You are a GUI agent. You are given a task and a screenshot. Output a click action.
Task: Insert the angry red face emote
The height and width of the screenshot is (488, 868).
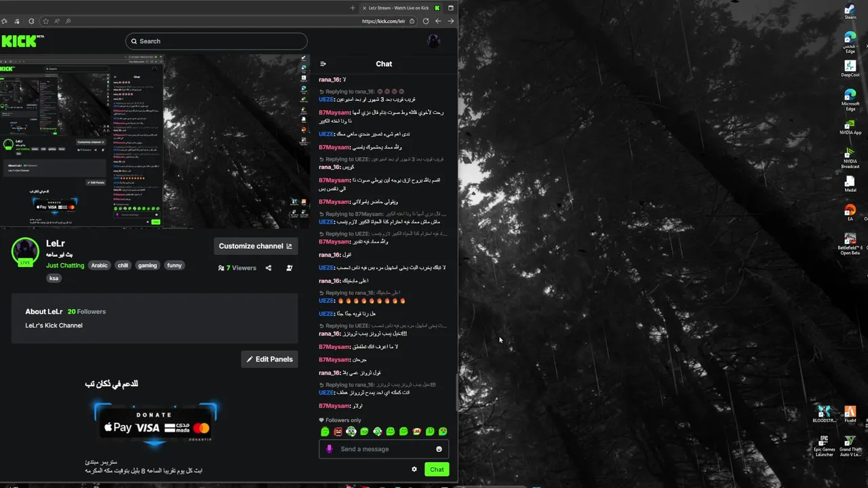click(338, 432)
